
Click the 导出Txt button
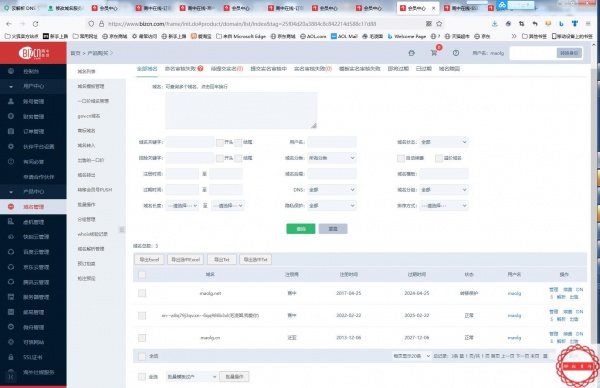coord(222,259)
